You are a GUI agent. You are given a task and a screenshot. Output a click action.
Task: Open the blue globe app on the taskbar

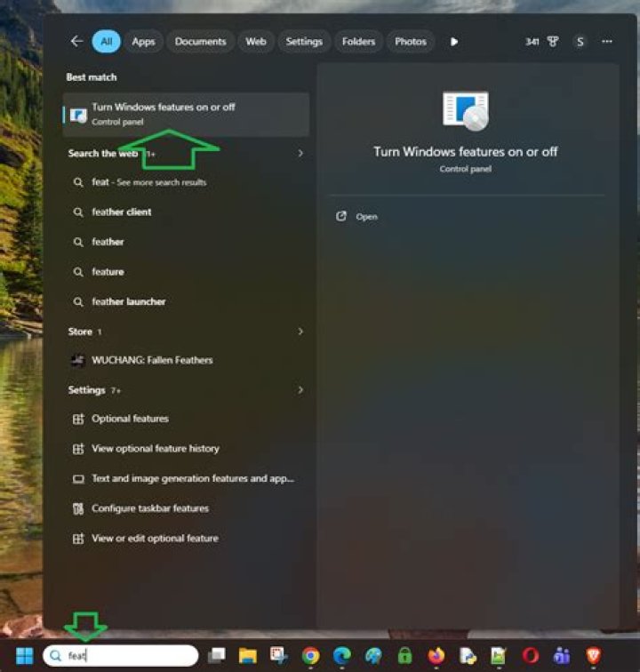373,656
